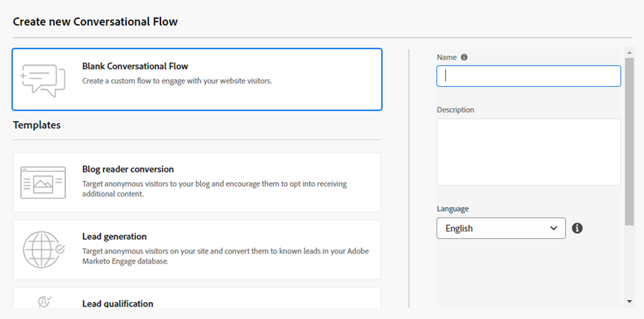Click the info icon beside Language dropdown
This screenshot has width=644, height=319.
[577, 228]
